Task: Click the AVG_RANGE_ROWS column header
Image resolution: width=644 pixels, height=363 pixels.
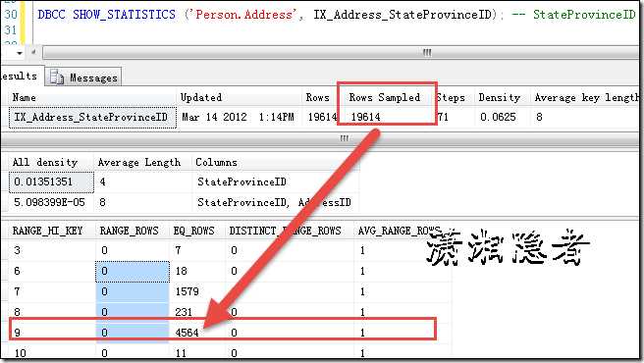Action: tap(402, 231)
